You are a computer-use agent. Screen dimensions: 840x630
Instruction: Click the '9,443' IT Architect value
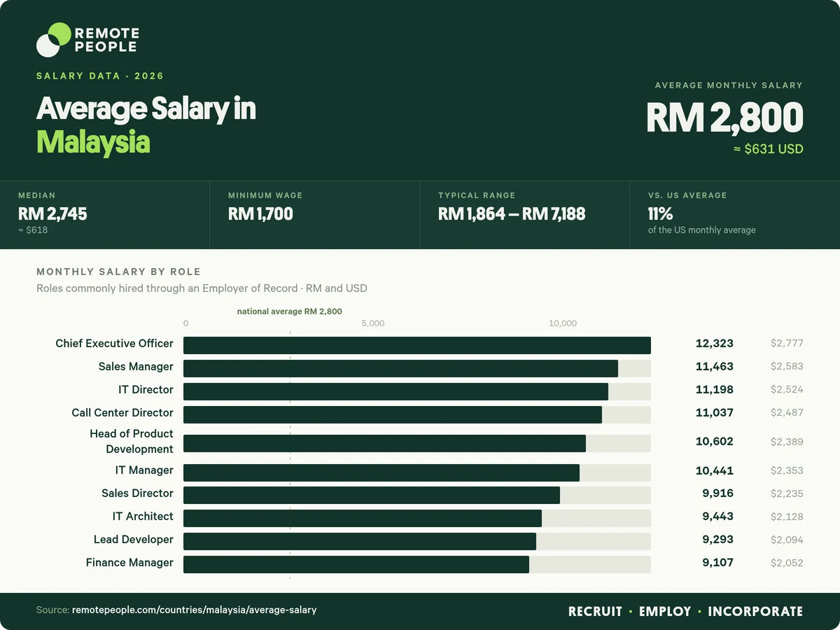pos(718,517)
